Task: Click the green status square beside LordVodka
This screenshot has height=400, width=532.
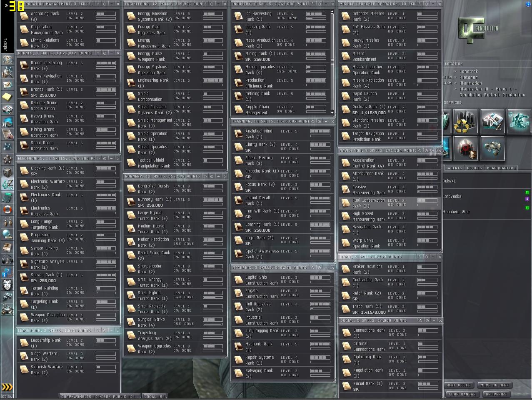Action: pos(527,192)
